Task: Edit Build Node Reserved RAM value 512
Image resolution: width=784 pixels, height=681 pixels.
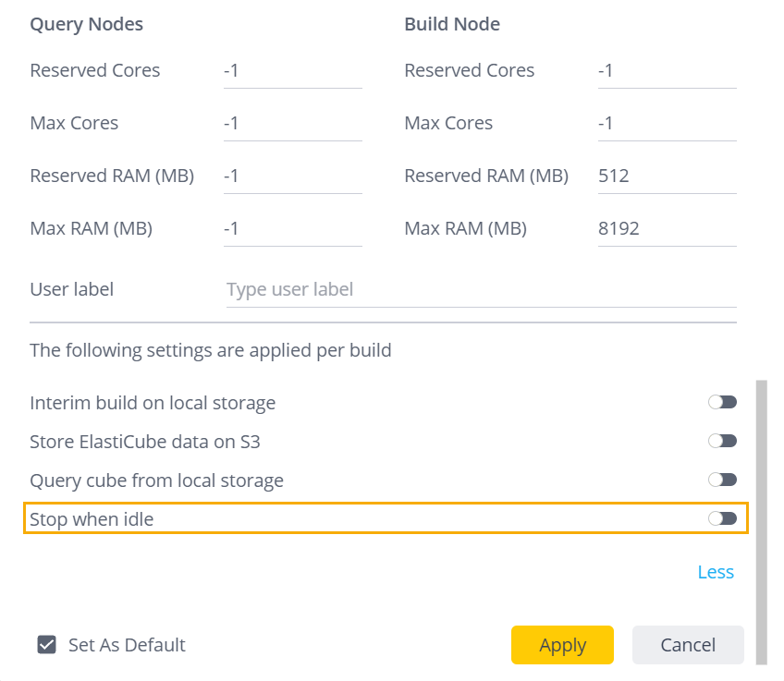Action: (668, 176)
